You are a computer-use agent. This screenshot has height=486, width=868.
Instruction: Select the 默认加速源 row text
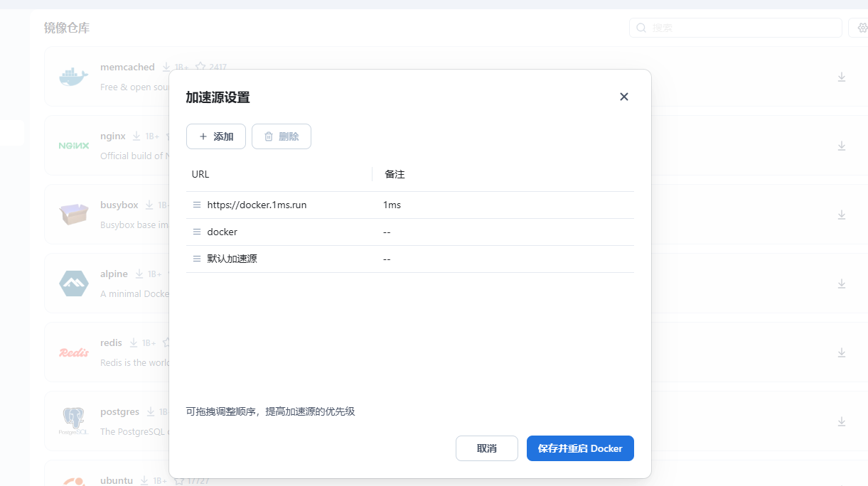(232, 259)
